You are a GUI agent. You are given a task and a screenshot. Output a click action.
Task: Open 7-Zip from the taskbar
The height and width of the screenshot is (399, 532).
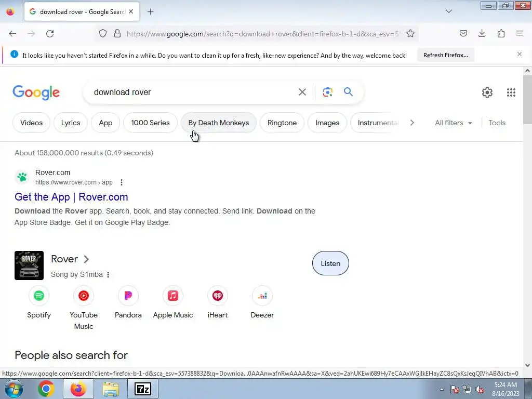click(143, 389)
